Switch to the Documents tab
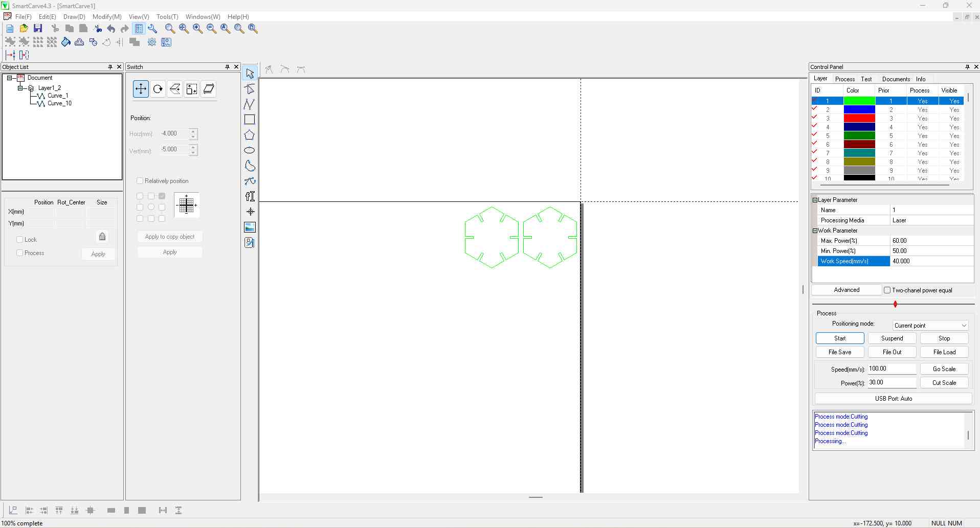Image resolution: width=980 pixels, height=528 pixels. click(x=896, y=79)
